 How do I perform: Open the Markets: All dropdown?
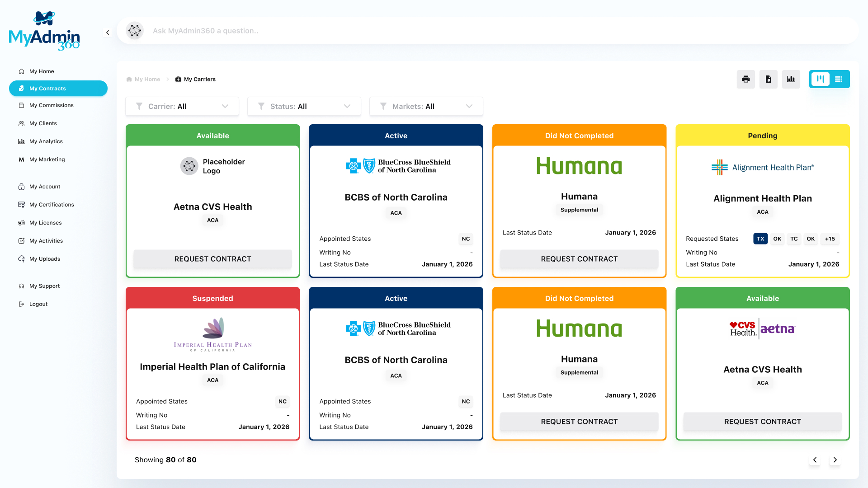(426, 106)
